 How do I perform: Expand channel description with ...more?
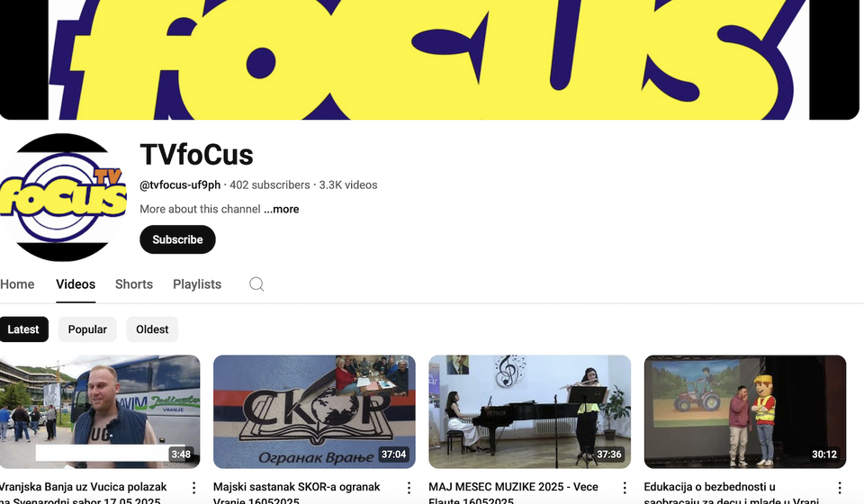(x=282, y=210)
